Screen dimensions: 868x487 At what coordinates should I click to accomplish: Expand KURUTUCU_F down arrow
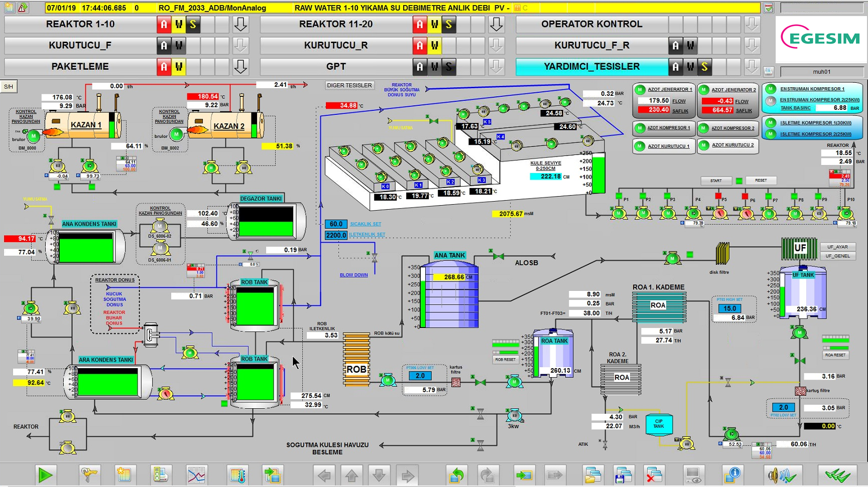tap(240, 45)
